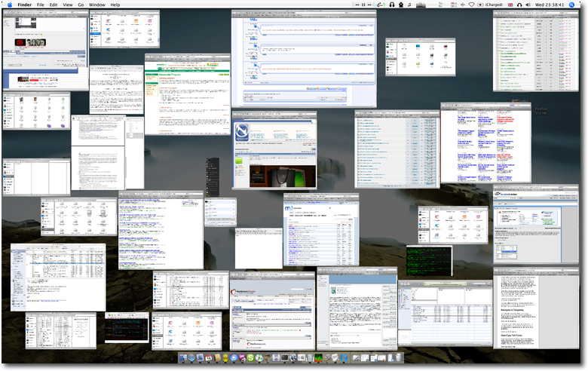Open iCal from the Dock
The width and height of the screenshot is (588, 371).
pyautogui.click(x=208, y=357)
